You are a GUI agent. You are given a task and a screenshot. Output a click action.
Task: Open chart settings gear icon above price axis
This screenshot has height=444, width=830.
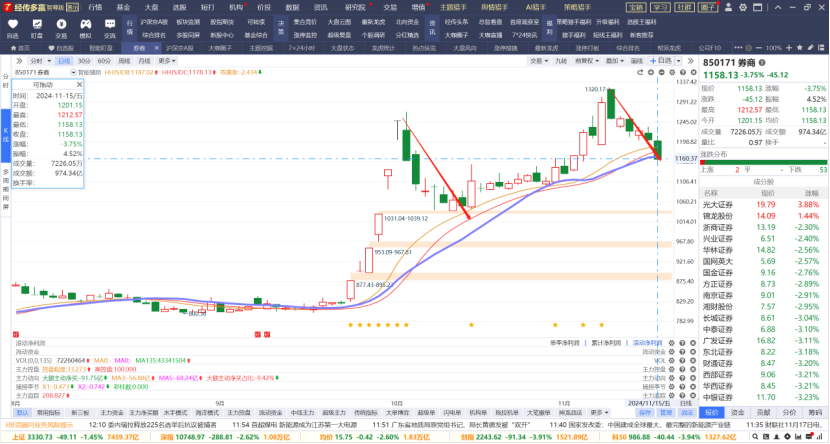click(672, 72)
